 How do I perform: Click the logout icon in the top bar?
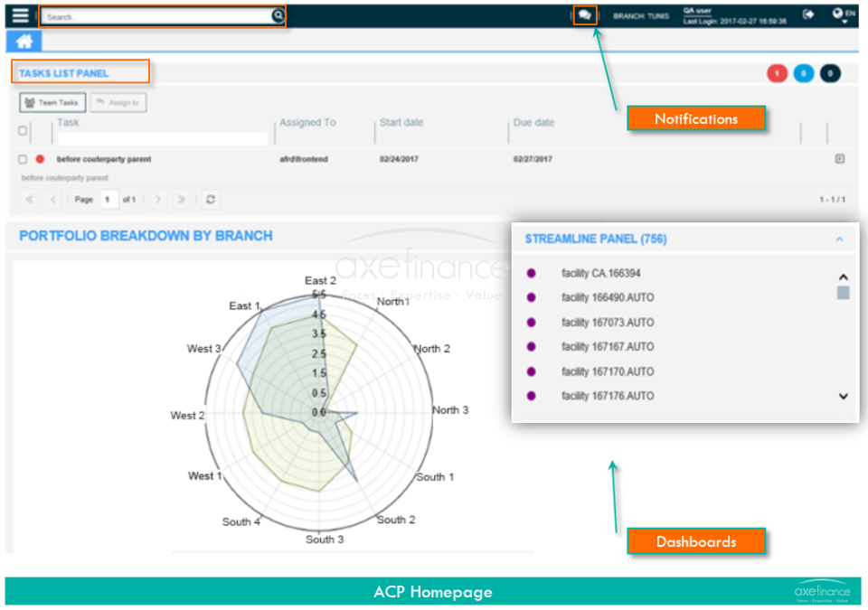click(x=808, y=14)
